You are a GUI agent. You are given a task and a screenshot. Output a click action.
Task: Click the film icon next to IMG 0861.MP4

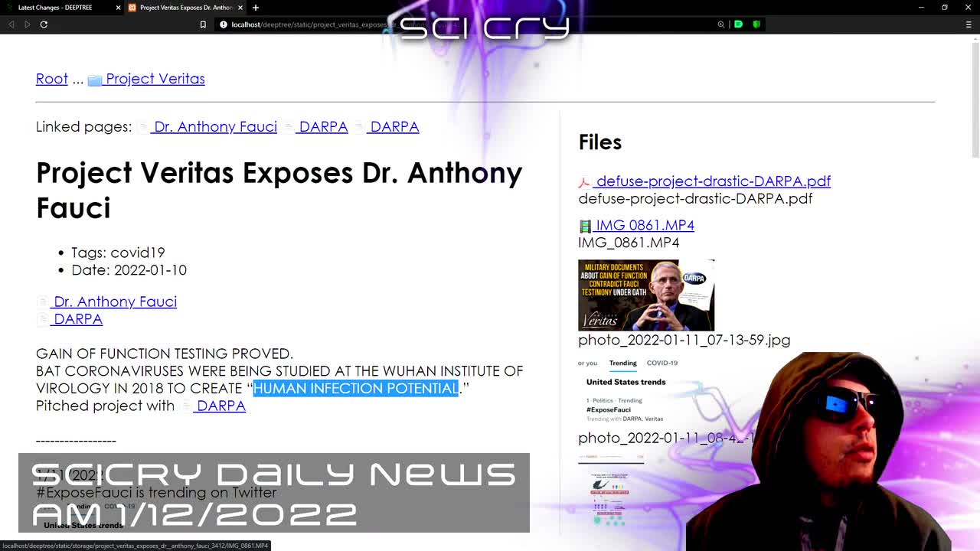(x=585, y=226)
